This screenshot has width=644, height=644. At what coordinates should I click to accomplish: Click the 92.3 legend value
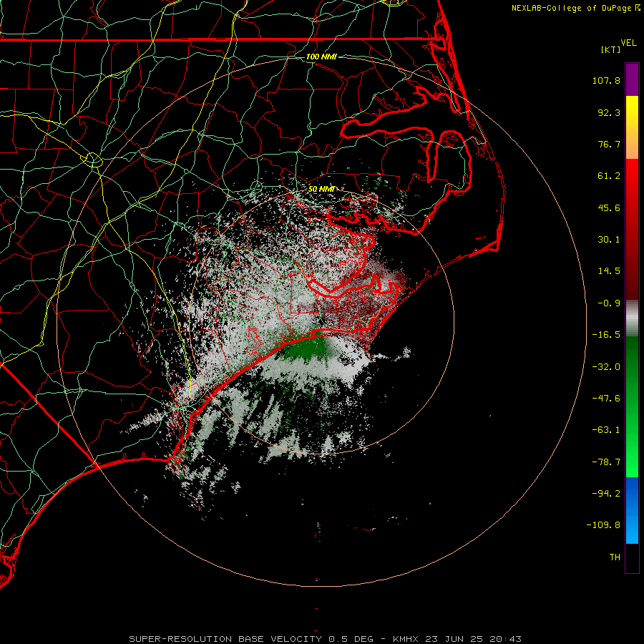[609, 112]
